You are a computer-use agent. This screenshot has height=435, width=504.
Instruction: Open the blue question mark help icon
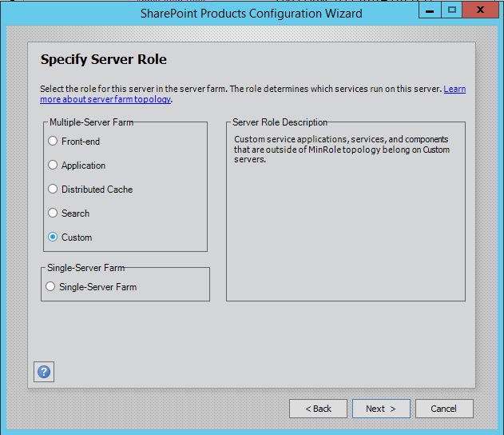(44, 372)
